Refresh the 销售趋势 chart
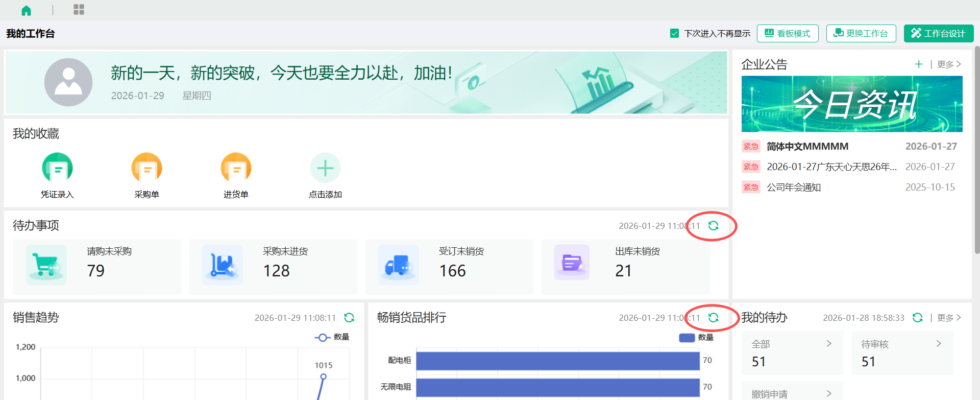This screenshot has width=980, height=400. point(349,318)
